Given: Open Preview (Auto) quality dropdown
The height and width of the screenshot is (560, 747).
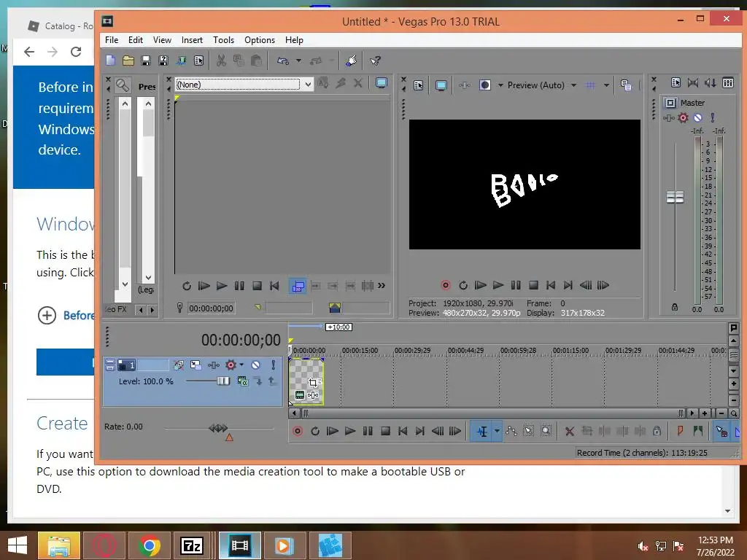Looking at the screenshot, I should (x=573, y=85).
